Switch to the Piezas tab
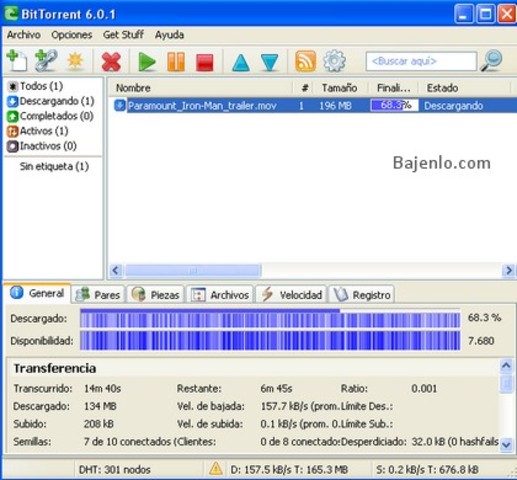Image resolution: width=517 pixels, height=480 pixels. pyautogui.click(x=156, y=295)
